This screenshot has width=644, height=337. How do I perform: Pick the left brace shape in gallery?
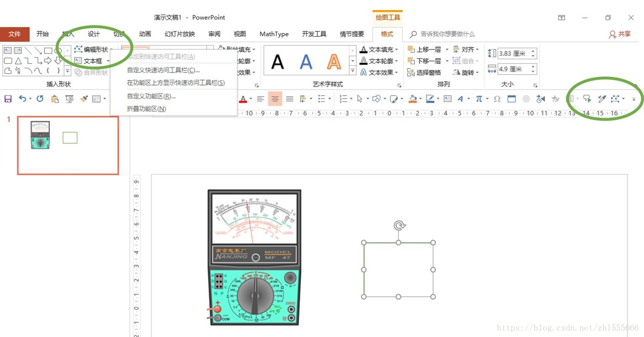point(48,71)
